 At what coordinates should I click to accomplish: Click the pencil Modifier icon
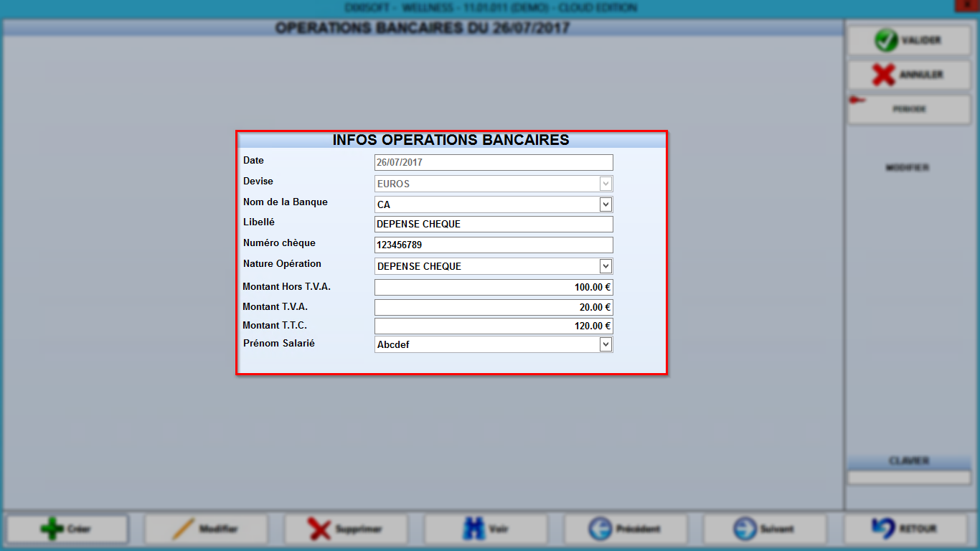(x=184, y=529)
